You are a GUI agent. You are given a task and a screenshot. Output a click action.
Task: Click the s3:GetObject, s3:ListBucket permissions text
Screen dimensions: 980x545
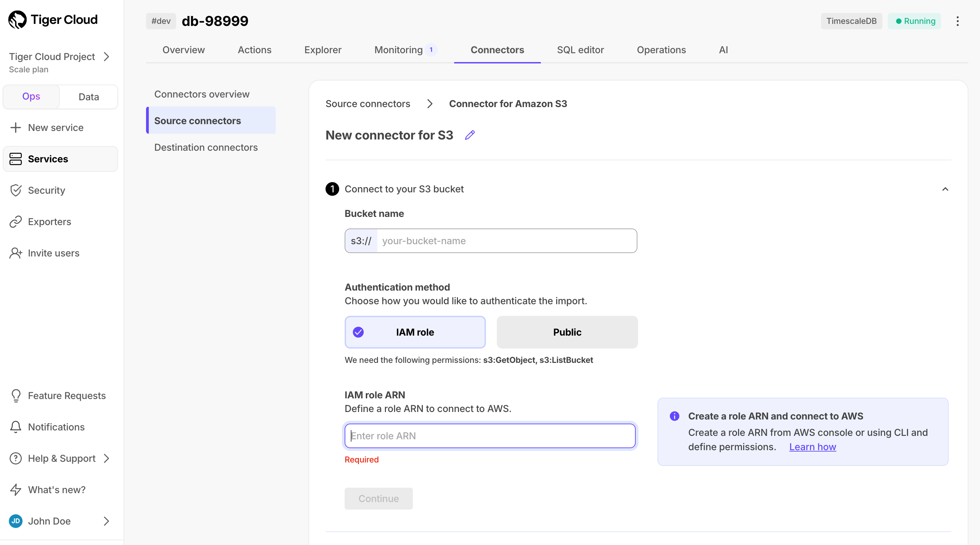click(538, 360)
